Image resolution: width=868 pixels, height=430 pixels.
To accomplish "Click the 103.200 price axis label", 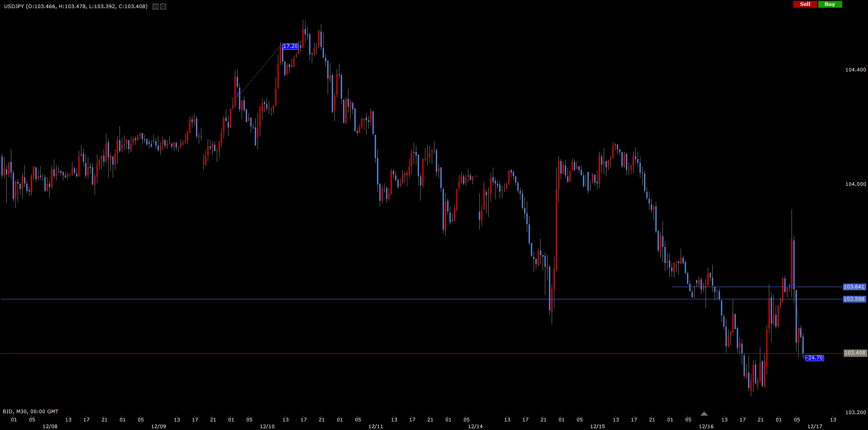I will pyautogui.click(x=855, y=412).
